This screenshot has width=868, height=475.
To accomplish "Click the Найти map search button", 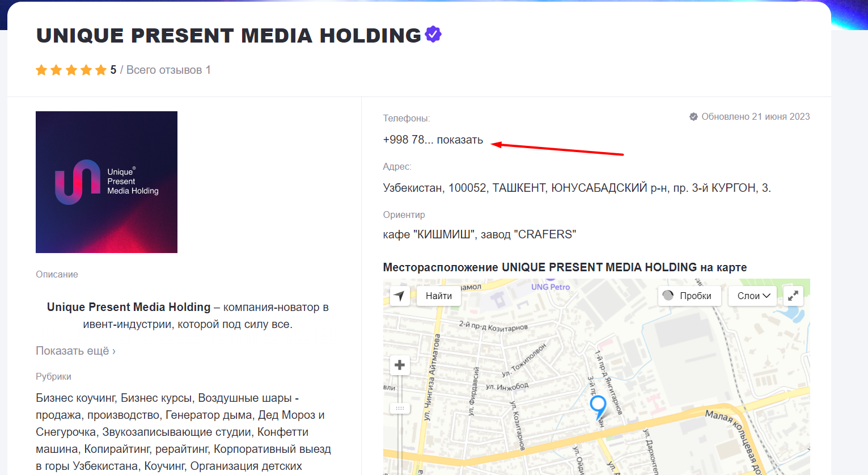I will point(439,296).
